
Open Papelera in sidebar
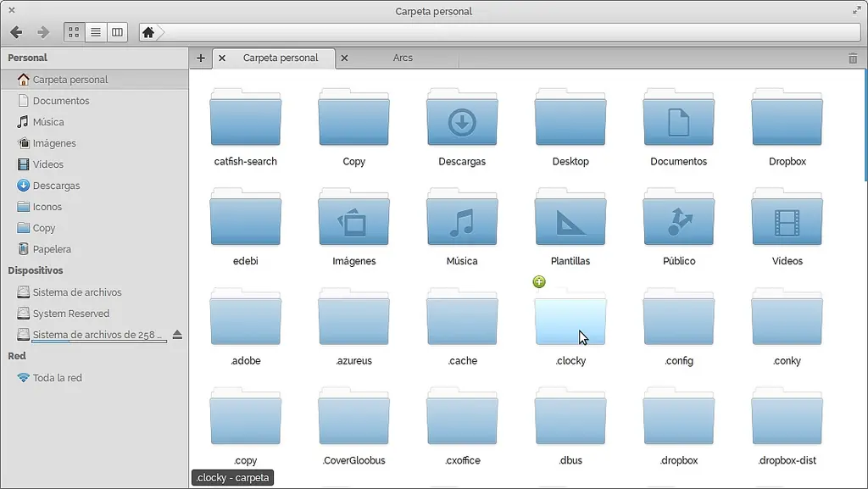click(x=95, y=249)
